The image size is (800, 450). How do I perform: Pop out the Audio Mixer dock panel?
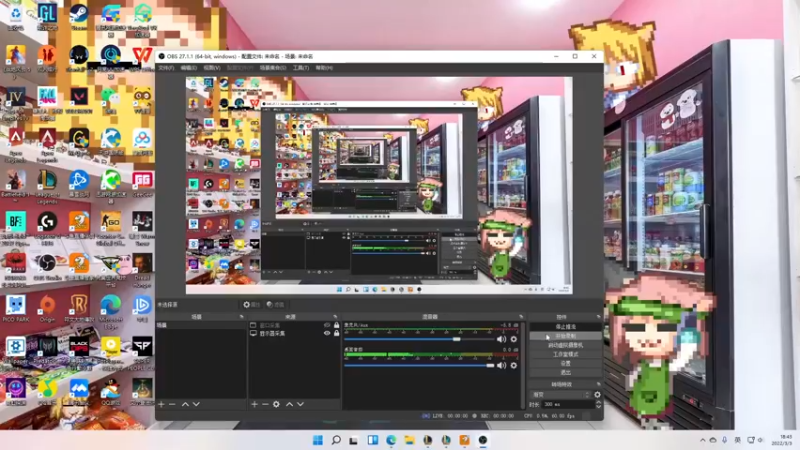[x=521, y=317]
